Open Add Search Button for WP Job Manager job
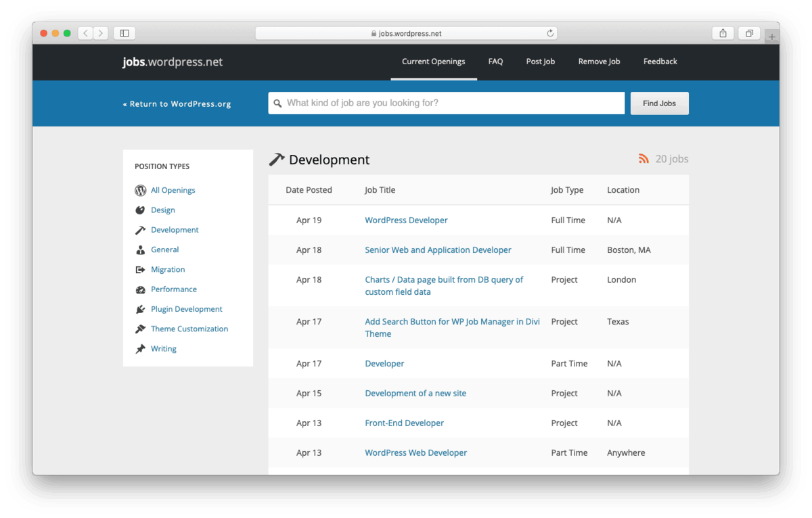812x518 pixels. [x=452, y=328]
